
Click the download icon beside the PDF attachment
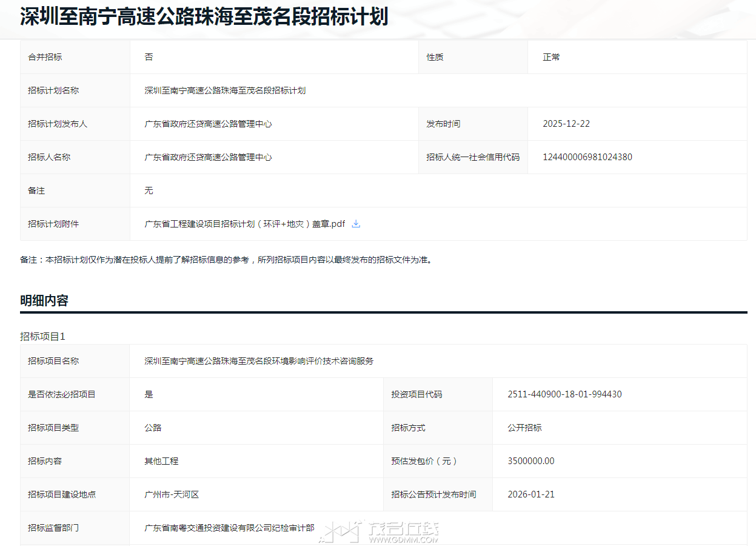pyautogui.click(x=356, y=224)
